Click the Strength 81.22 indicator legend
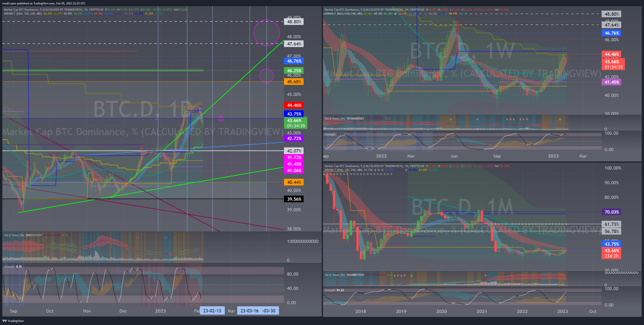Screen dimensions: 644x325 334,290
